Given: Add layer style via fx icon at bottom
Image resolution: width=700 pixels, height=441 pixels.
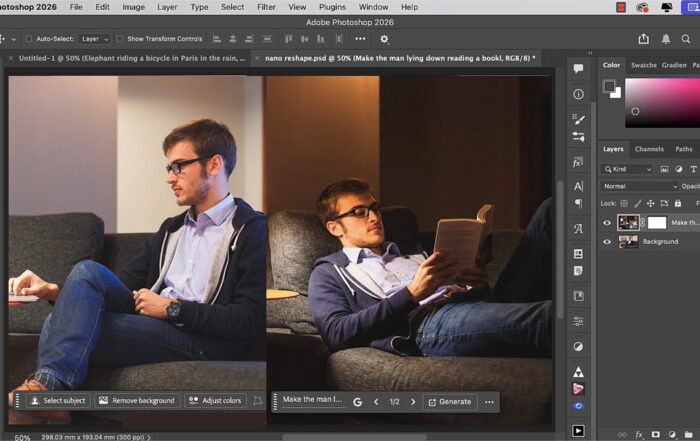Looking at the screenshot, I should [639, 434].
